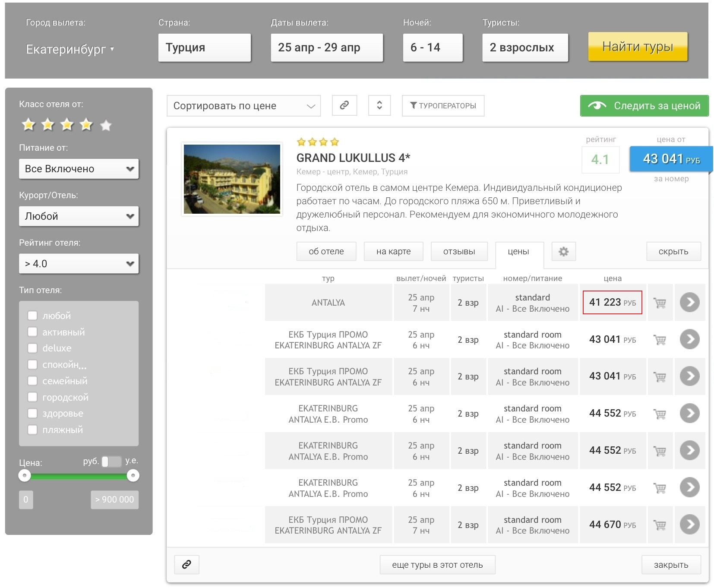Viewport: 714px width, 588px height.
Task: Open hotel rating dropdown '> 4.0'
Action: click(79, 264)
